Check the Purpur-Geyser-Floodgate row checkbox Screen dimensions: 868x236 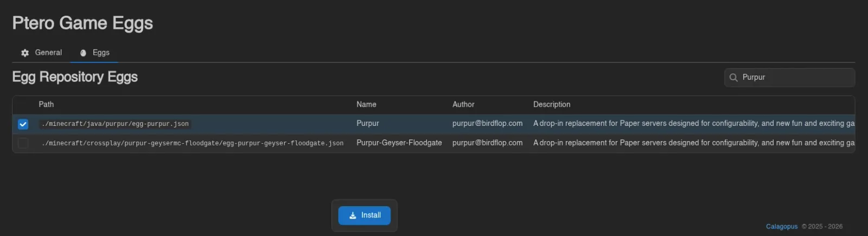tap(23, 143)
